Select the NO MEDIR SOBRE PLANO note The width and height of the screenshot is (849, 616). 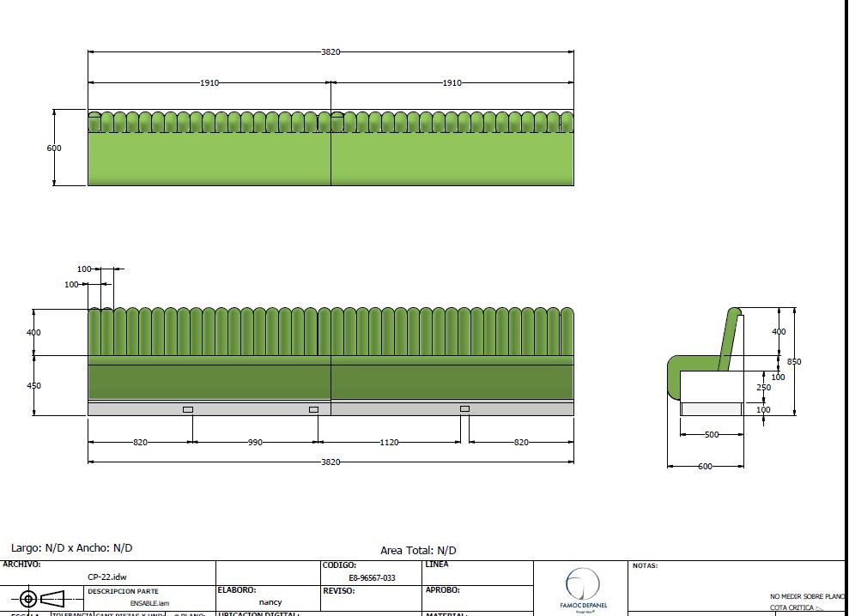pos(807,596)
